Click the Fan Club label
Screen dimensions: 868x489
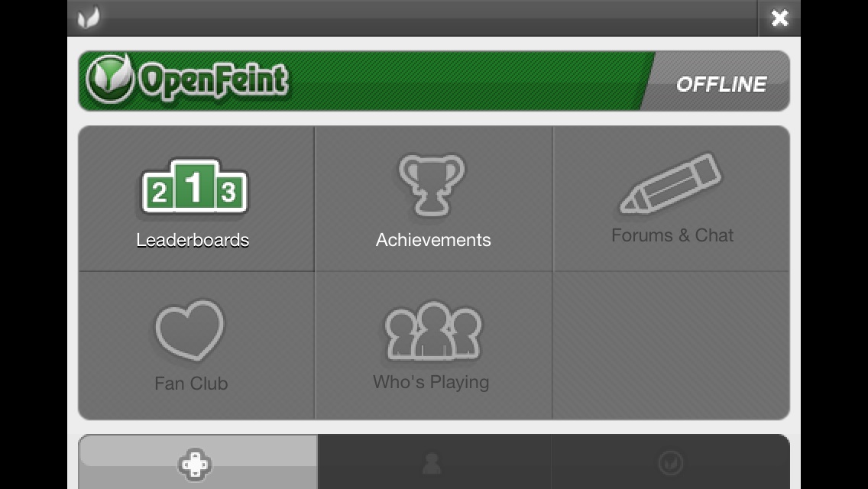click(191, 384)
